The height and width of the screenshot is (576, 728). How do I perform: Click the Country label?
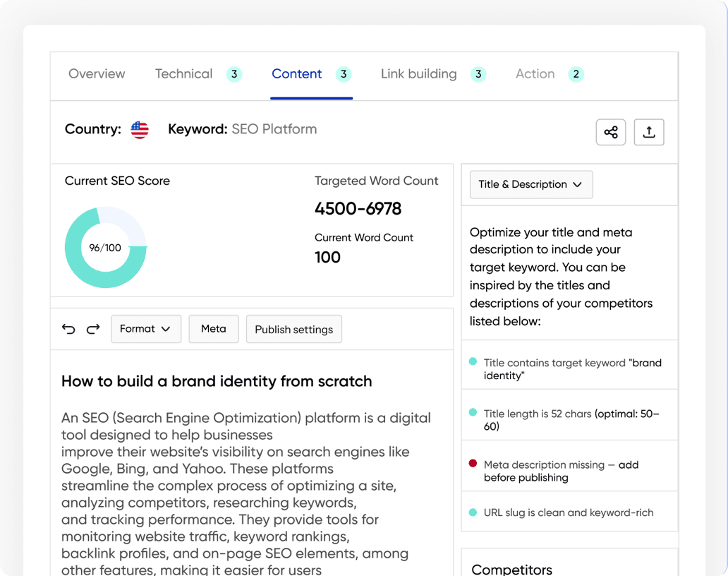(x=93, y=129)
